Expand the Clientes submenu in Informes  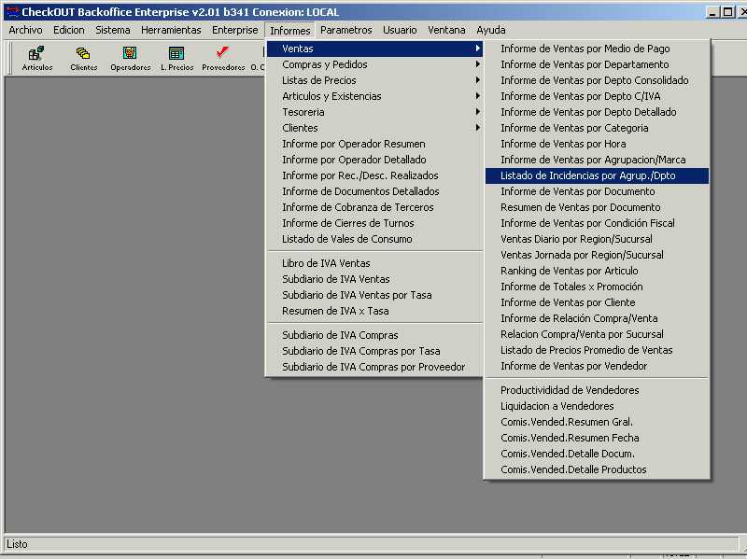[x=374, y=128]
